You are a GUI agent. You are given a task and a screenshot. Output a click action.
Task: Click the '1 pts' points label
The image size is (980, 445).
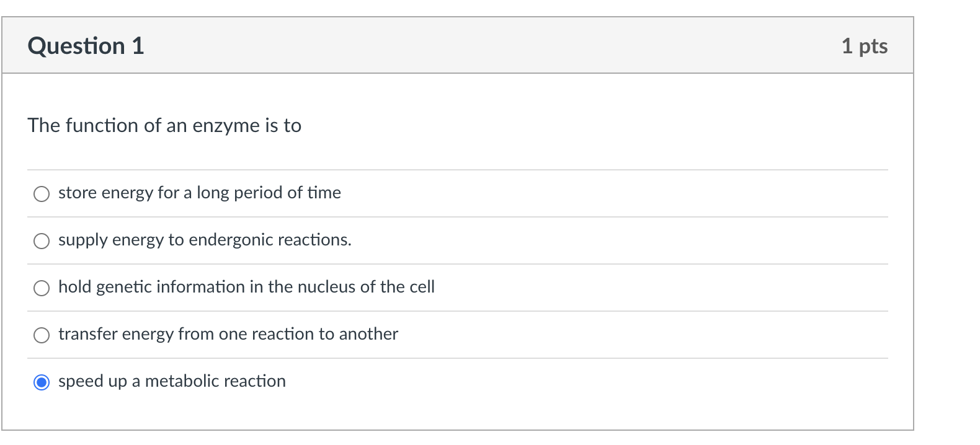864,46
